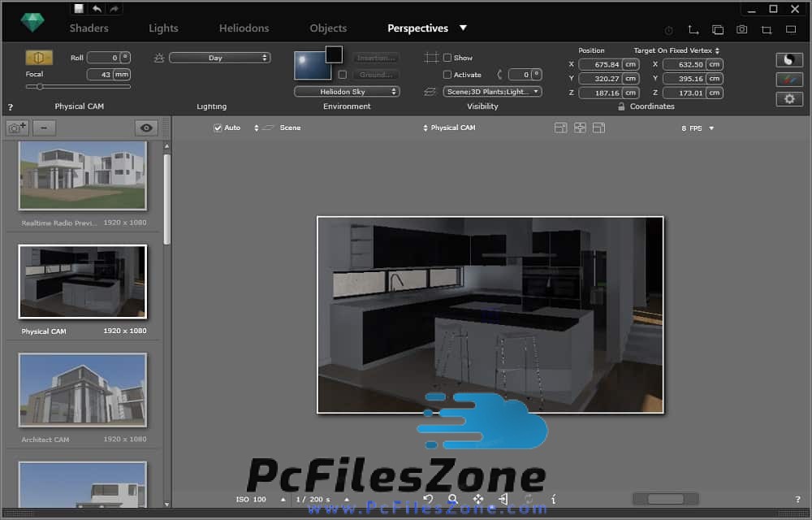The height and width of the screenshot is (520, 812).
Task: Click the coordinates lock icon
Action: point(621,106)
